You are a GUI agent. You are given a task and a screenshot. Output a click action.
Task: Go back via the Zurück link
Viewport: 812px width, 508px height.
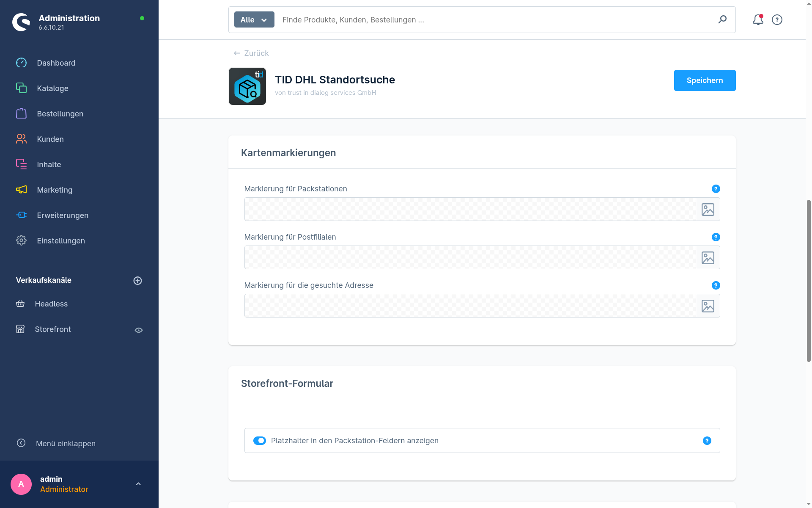251,53
